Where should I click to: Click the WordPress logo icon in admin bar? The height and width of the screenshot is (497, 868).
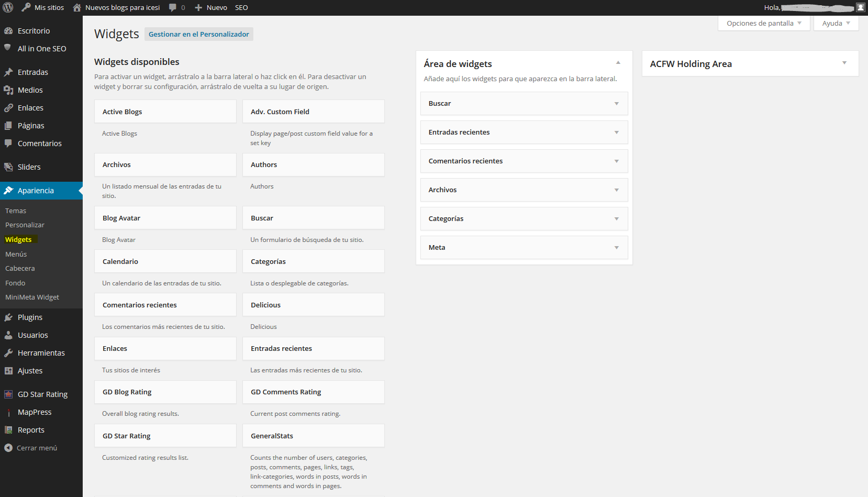coord(8,7)
